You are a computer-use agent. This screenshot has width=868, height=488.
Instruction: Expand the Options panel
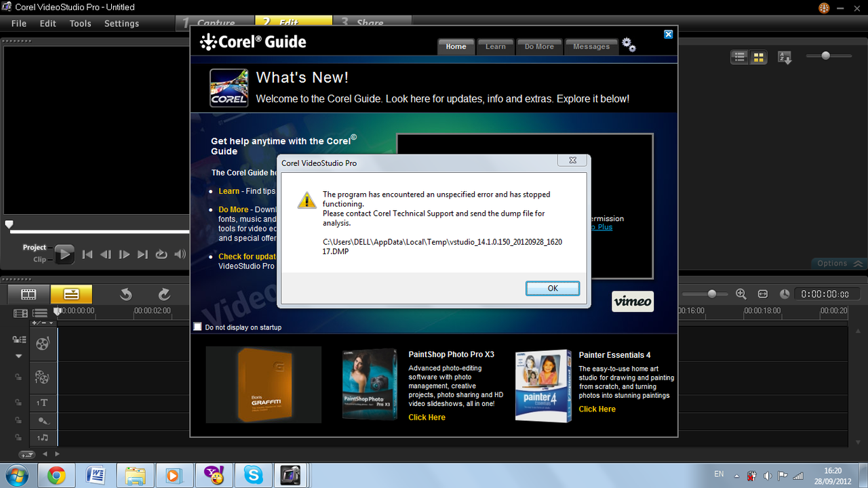tap(840, 263)
